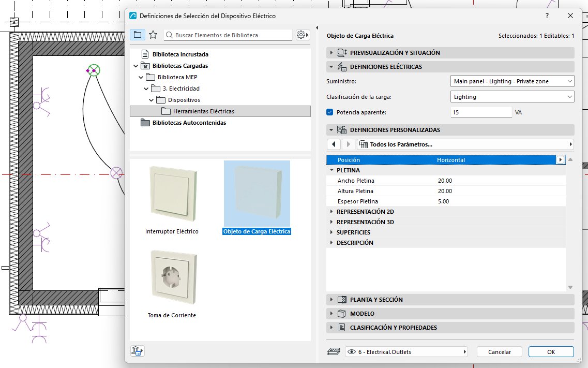588x368 pixels.
Task: Switch to folder view of library
Action: (138, 35)
